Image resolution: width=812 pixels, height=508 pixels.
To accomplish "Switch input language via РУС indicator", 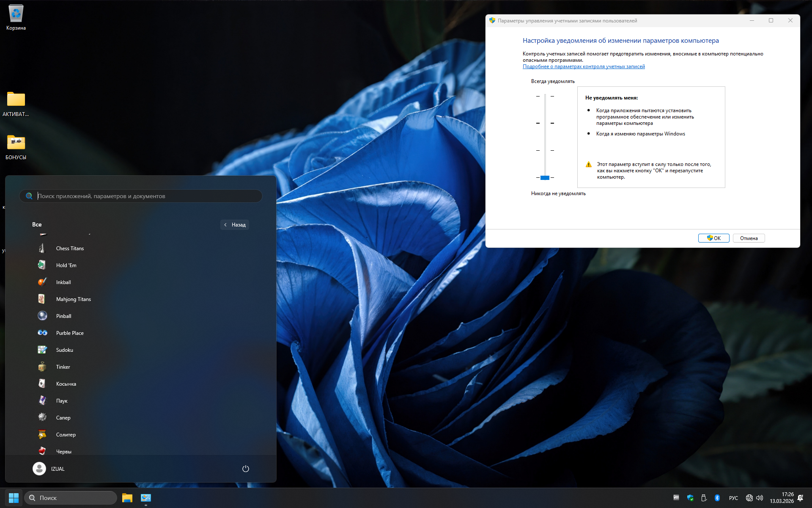I will (733, 498).
